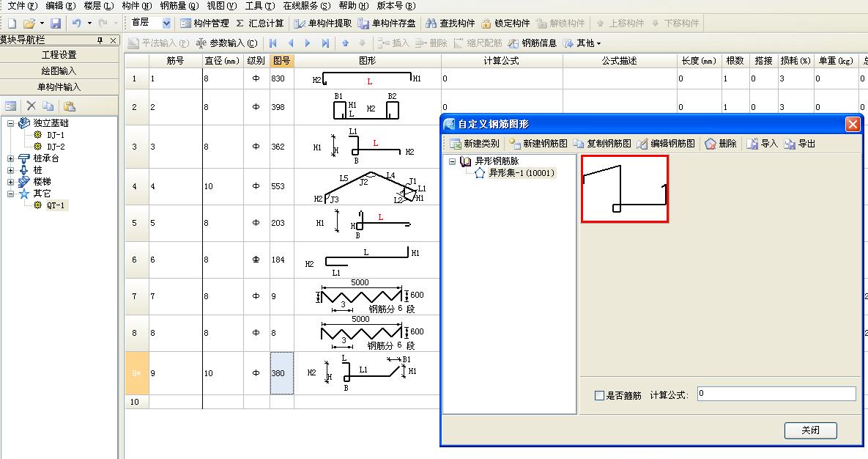868x459 pixels.
Task: Go to previous record arrow
Action: (291, 43)
